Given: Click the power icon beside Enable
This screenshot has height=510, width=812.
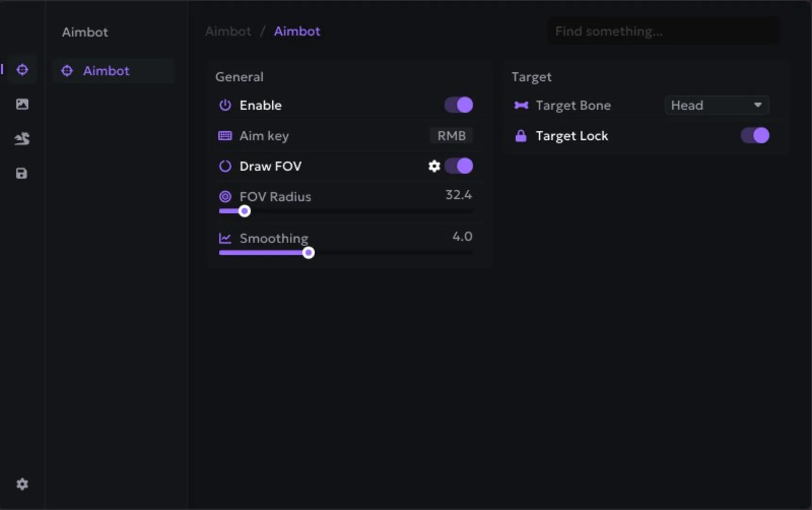Looking at the screenshot, I should 225,105.
